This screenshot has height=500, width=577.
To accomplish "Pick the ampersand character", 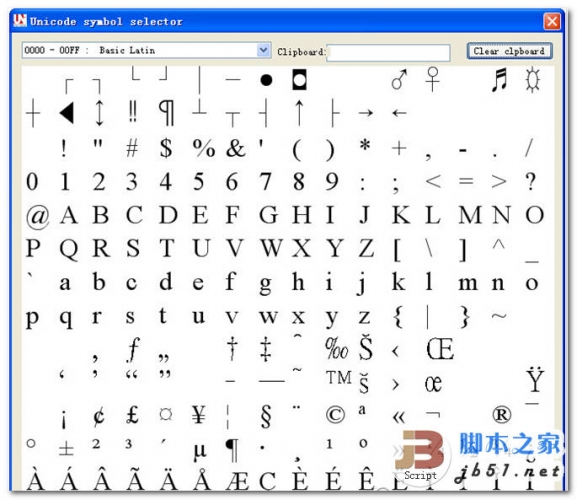I will click(x=236, y=148).
